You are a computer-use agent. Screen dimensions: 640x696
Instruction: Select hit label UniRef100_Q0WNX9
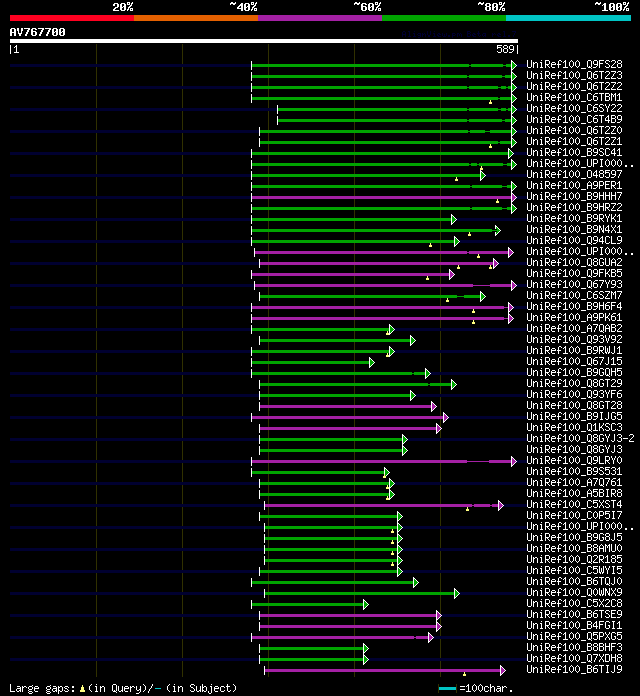(x=574, y=592)
